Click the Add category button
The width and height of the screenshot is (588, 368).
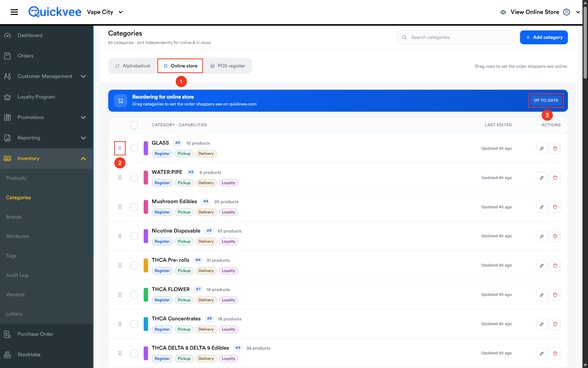544,37
